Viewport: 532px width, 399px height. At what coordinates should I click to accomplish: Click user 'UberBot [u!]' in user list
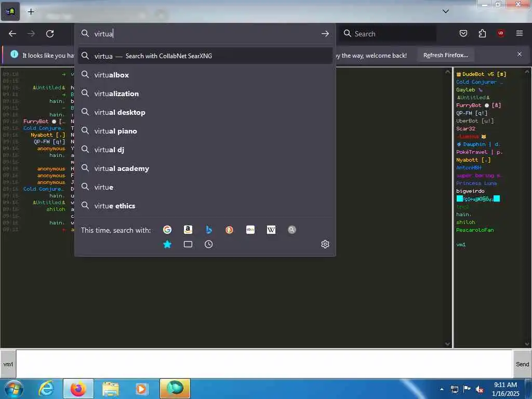click(475, 121)
